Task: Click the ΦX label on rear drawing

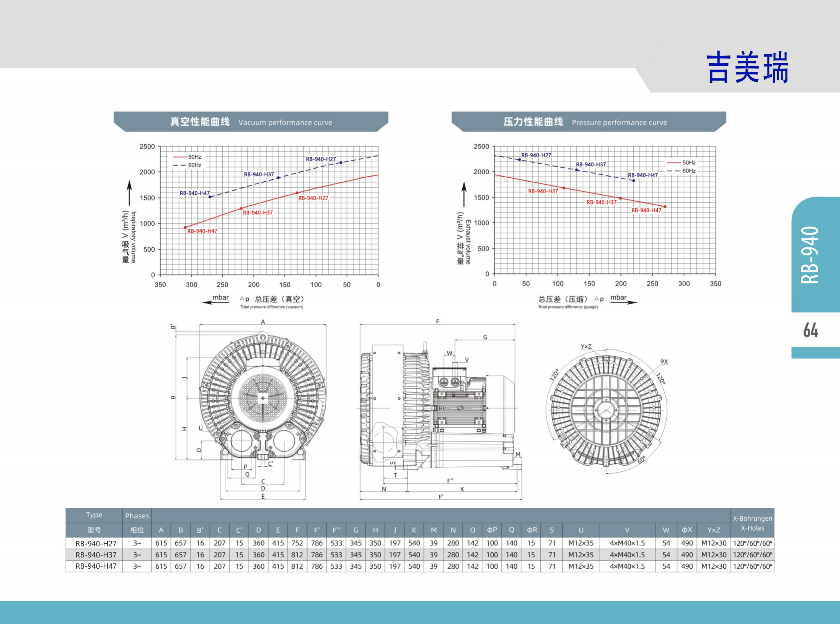Action: [x=664, y=362]
